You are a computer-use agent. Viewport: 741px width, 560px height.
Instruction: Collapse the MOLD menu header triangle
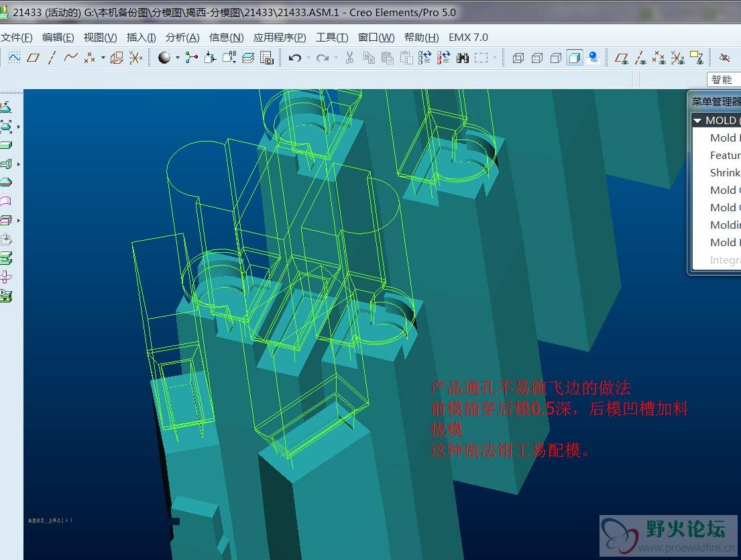point(697,121)
